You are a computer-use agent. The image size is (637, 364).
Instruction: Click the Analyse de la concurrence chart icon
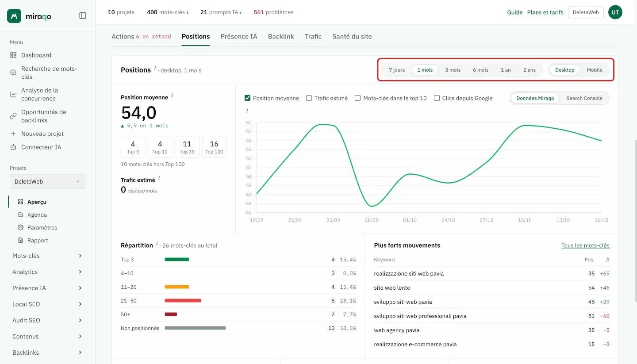pos(13,94)
